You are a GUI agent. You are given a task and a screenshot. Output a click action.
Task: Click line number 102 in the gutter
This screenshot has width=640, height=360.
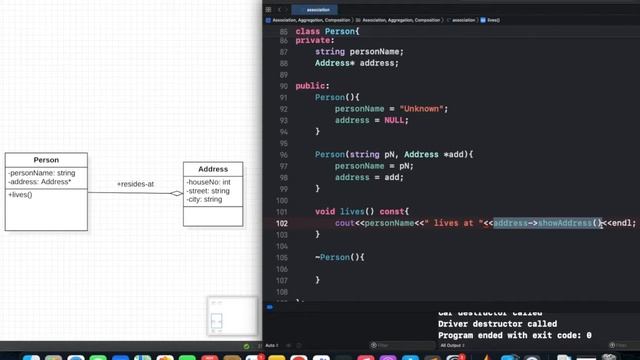282,223
